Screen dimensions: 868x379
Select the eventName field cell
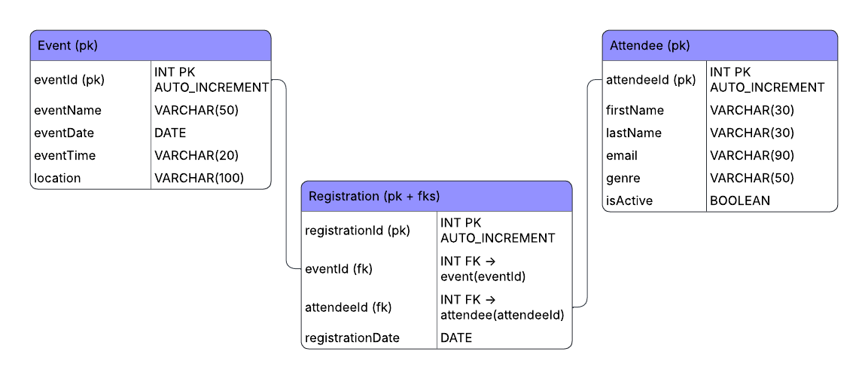68,111
